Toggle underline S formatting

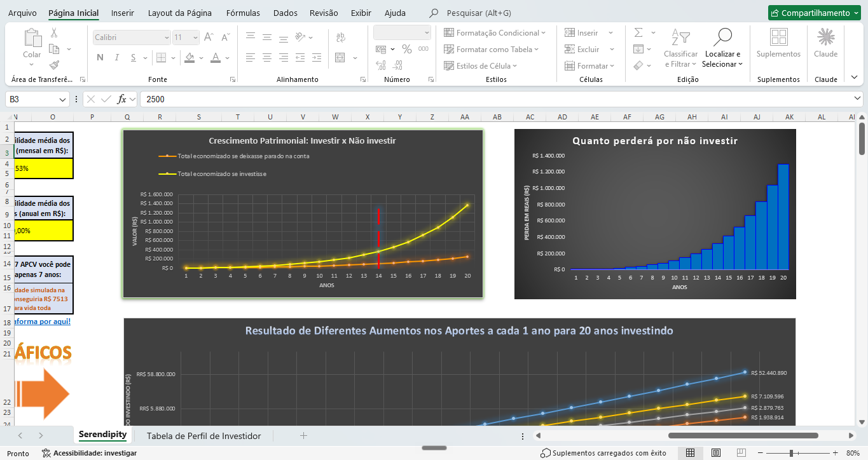(133, 58)
